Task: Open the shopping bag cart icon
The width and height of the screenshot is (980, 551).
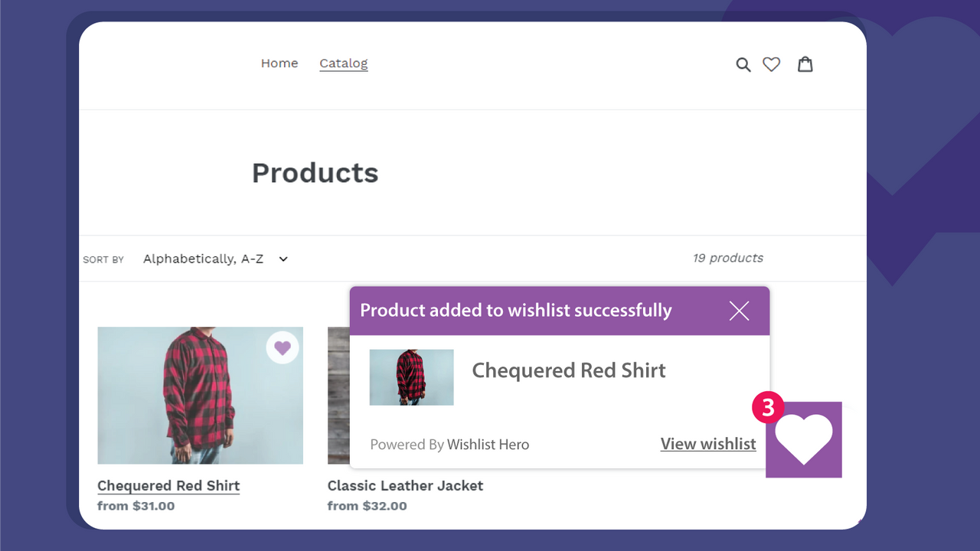Action: pyautogui.click(x=805, y=64)
